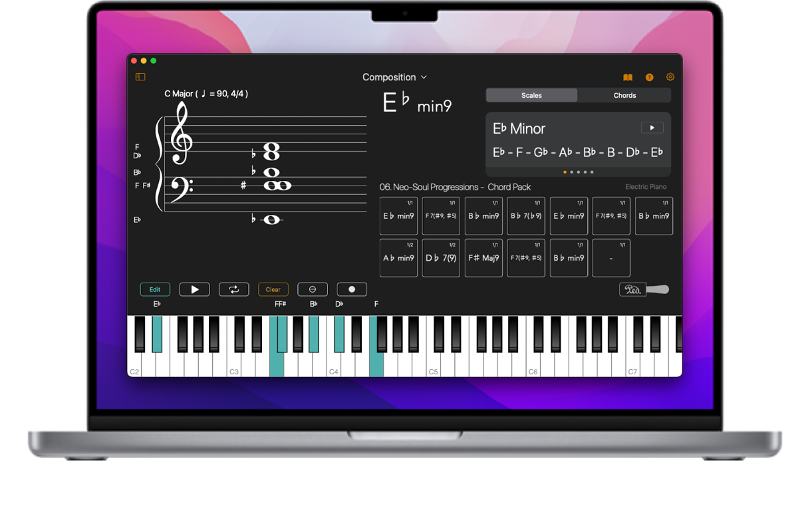Toggle loop playback button
810x532 pixels.
click(234, 289)
